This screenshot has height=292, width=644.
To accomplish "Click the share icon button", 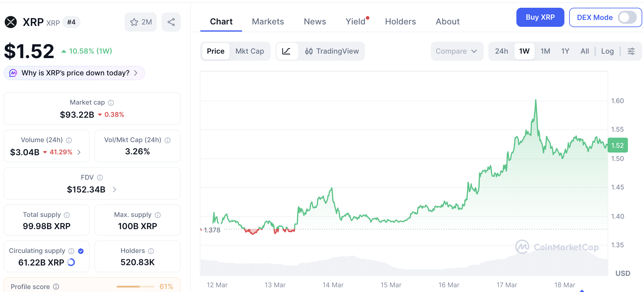I will (x=171, y=22).
